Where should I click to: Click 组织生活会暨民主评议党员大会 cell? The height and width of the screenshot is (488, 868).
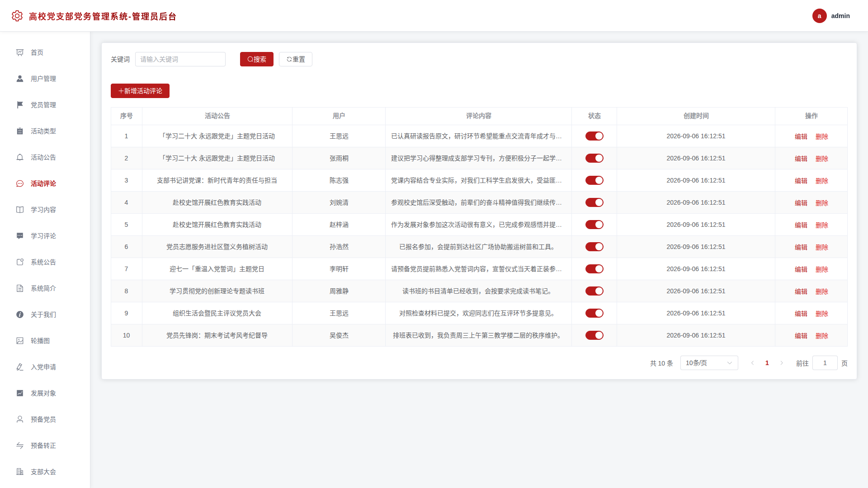pos(217,313)
